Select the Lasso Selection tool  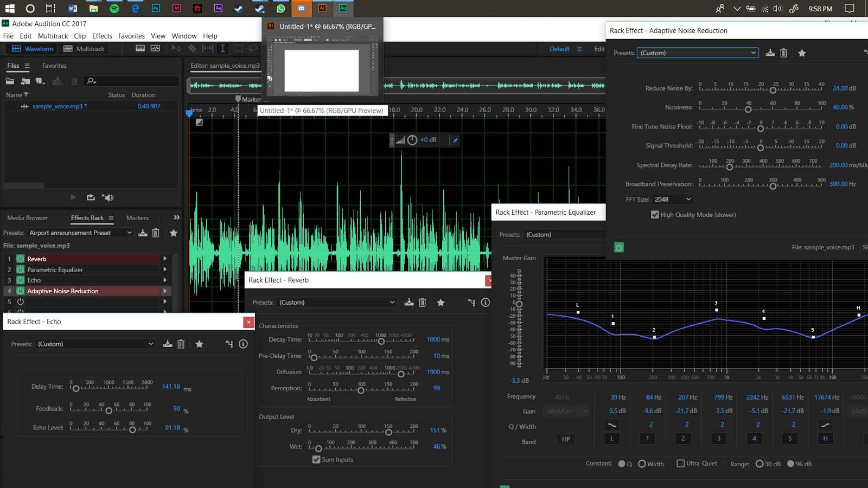coord(253,48)
